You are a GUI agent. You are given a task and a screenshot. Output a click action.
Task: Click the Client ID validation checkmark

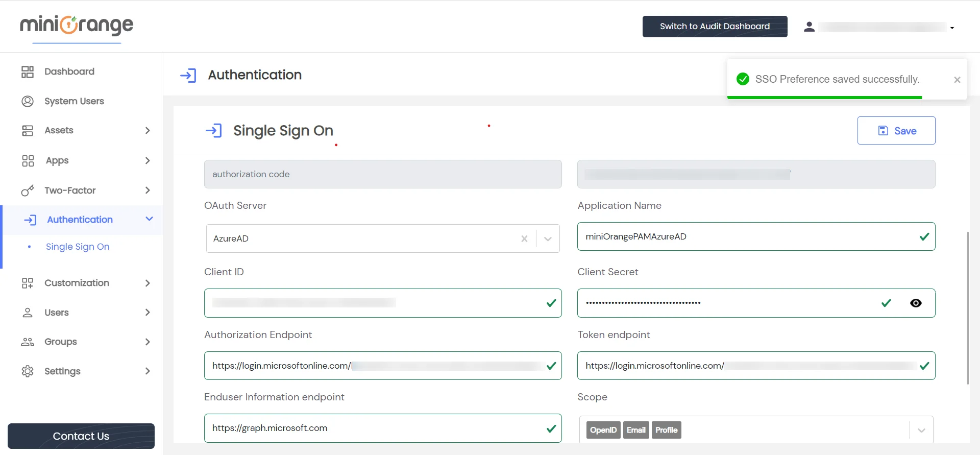[x=551, y=303]
